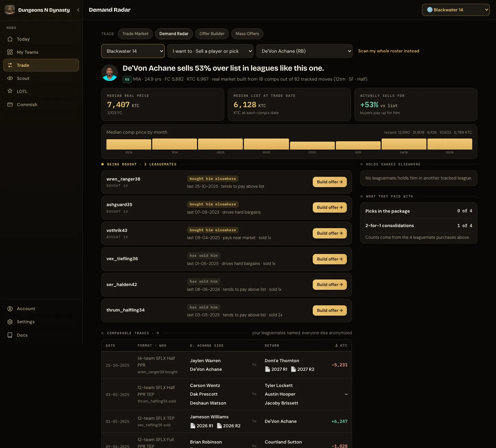Viewport: 496px width, 448px height.
Task: Click the 2026 R2 pick document icon
Action: coord(219,426)
